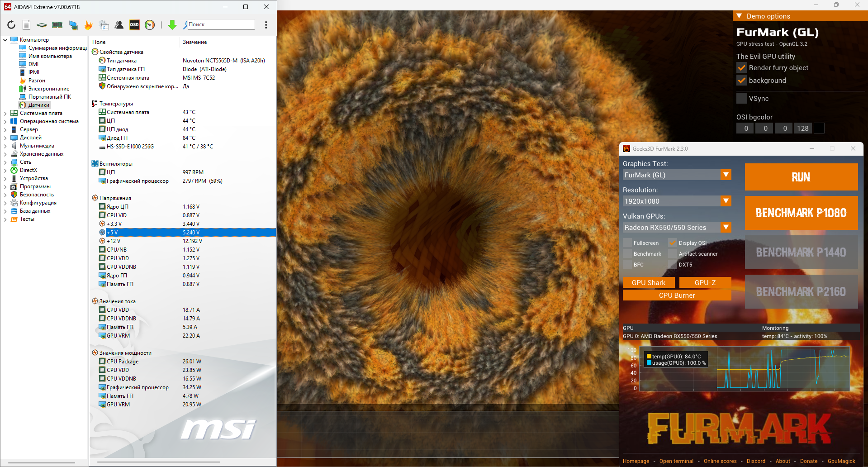Click the CPU chip icon in AIDA64 toolbar

pyautogui.click(x=42, y=25)
